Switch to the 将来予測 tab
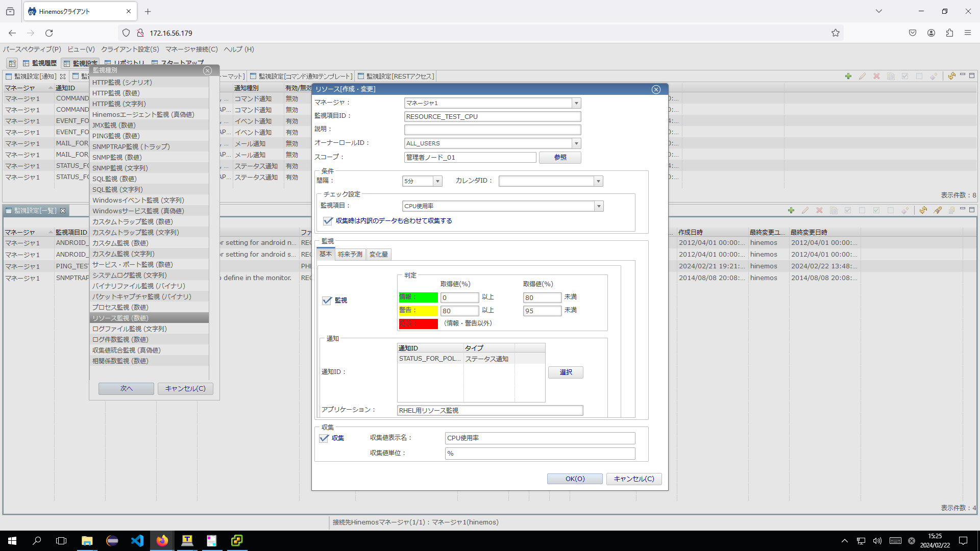 point(350,255)
